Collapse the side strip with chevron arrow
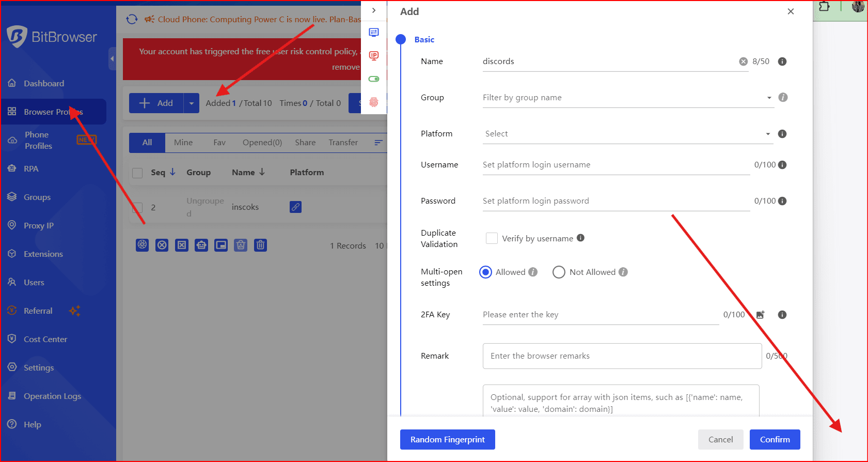Screen dimensions: 868x462 [x=374, y=10]
